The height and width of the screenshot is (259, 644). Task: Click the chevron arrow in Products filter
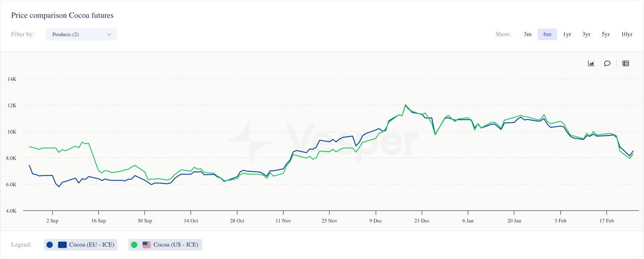pos(109,35)
